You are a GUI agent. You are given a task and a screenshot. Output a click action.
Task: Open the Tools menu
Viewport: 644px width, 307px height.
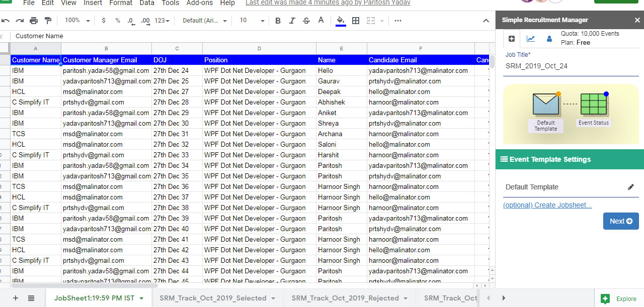click(x=171, y=3)
